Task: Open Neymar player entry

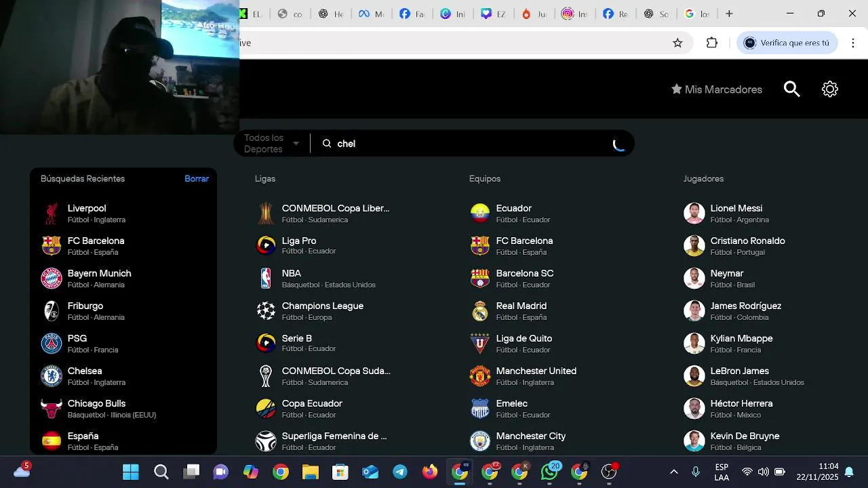Action: click(768, 279)
